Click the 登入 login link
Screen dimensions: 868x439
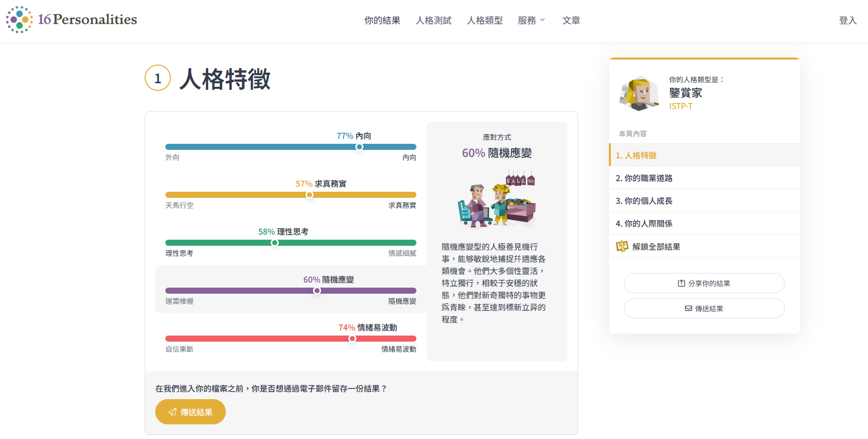[847, 20]
